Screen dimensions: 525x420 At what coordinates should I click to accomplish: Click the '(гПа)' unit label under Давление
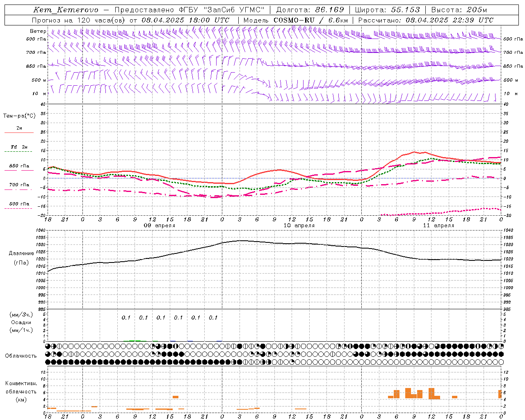(21, 263)
